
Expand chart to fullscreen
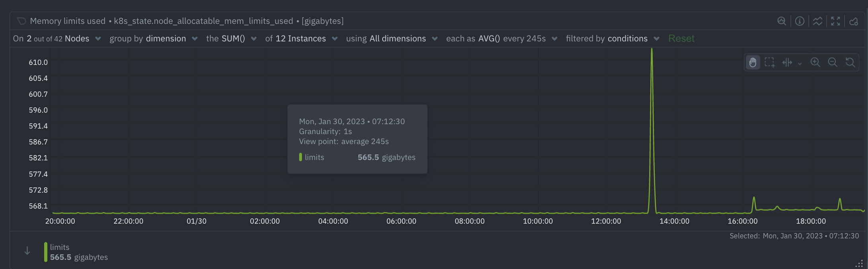pos(835,21)
